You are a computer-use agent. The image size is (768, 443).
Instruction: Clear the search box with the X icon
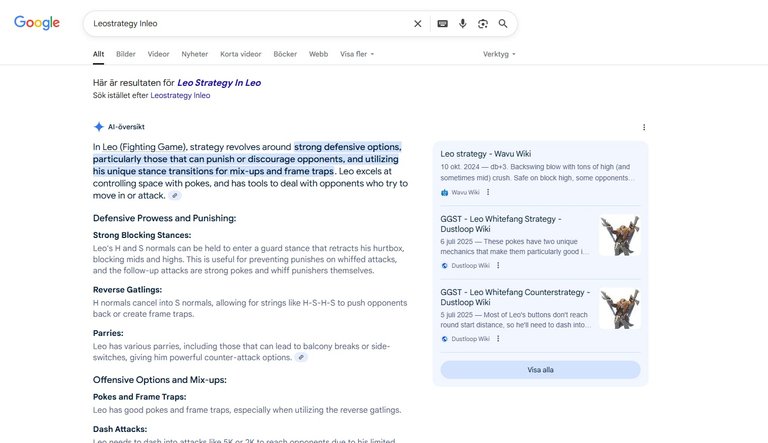click(417, 24)
